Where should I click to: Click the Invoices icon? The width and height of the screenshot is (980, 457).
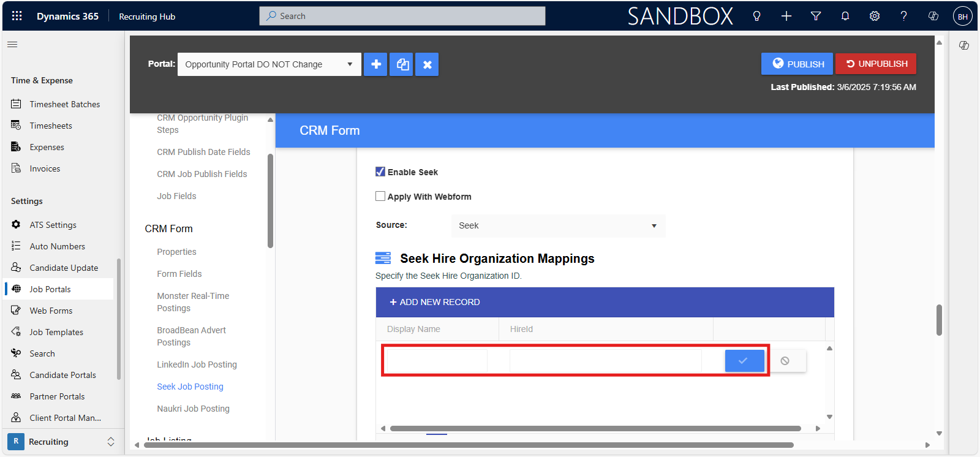pyautogui.click(x=16, y=168)
